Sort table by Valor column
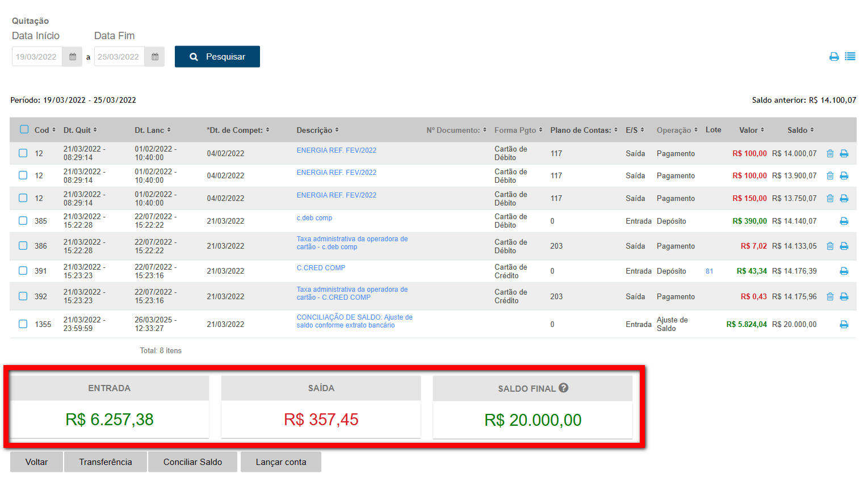 coord(751,130)
